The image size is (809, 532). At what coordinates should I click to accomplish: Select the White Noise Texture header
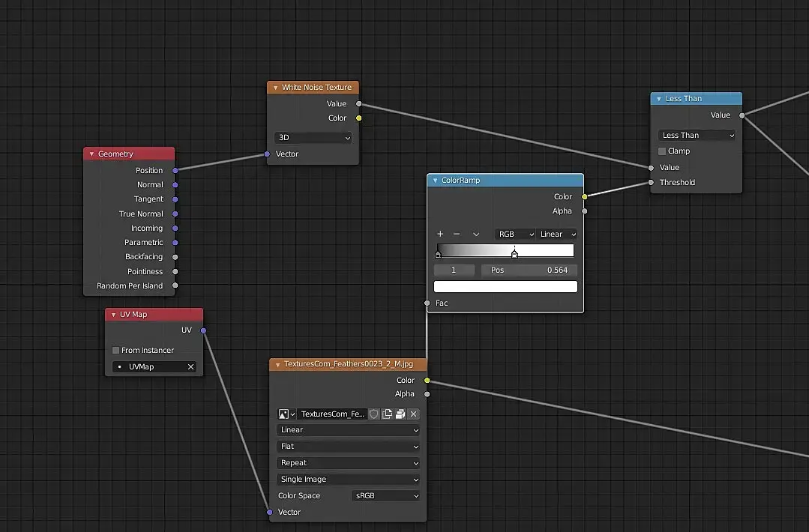pos(313,88)
